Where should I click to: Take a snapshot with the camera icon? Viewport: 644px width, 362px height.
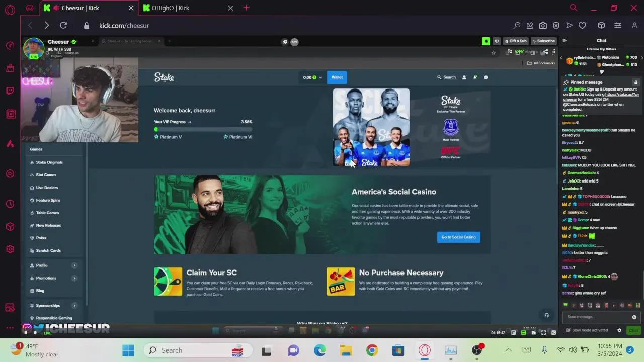(x=543, y=25)
